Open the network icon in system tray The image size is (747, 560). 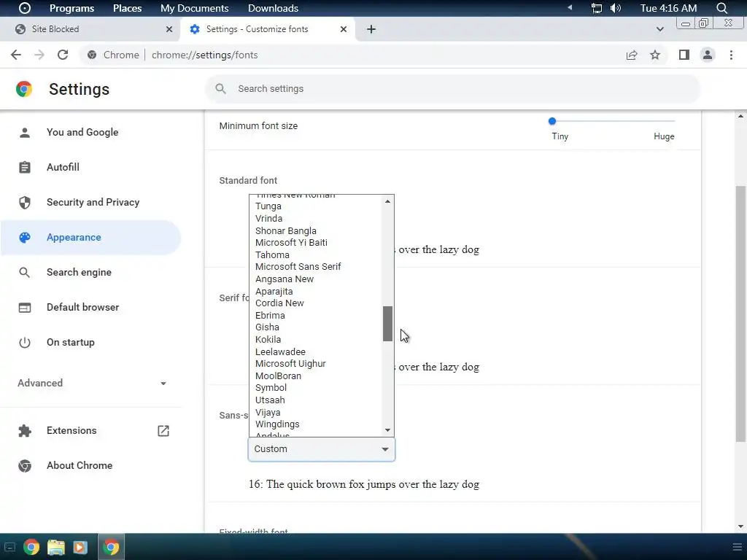596,8
